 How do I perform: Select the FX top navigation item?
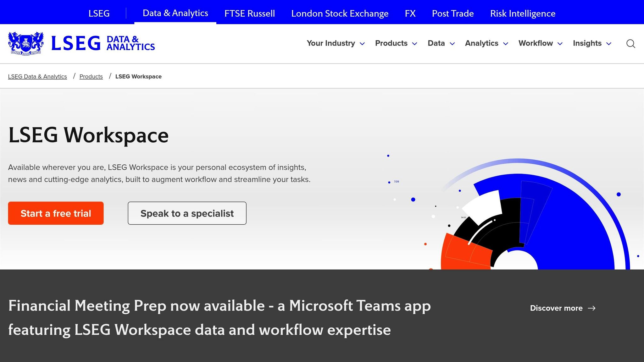pyautogui.click(x=410, y=13)
